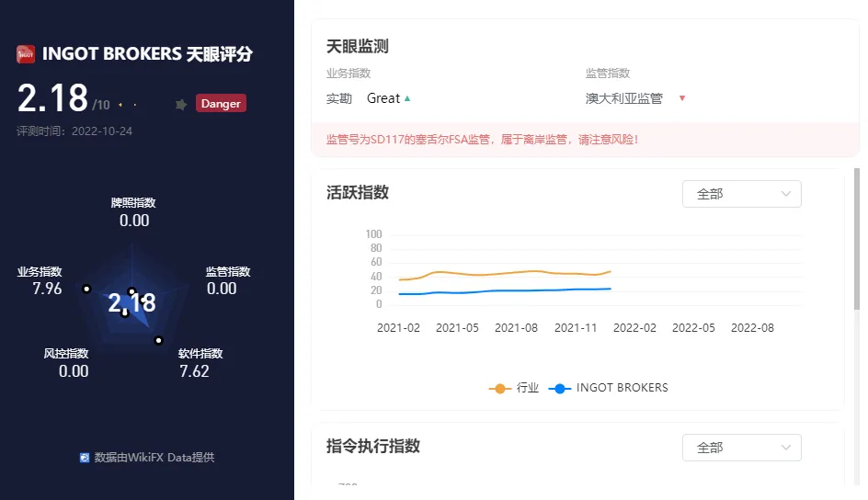
Task: Click the 风控指数 0.00 value
Action: pyautogui.click(x=74, y=371)
